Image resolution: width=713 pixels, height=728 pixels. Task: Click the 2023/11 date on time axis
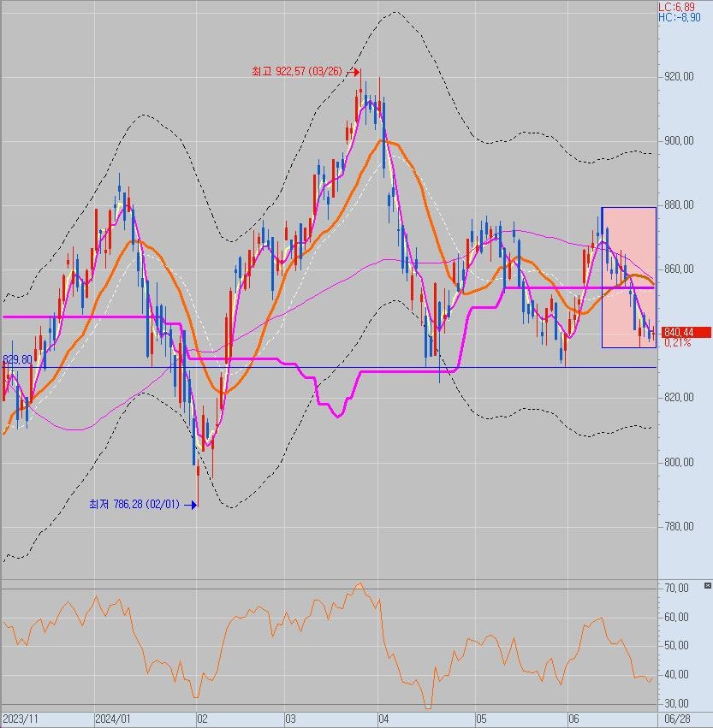click(x=21, y=719)
